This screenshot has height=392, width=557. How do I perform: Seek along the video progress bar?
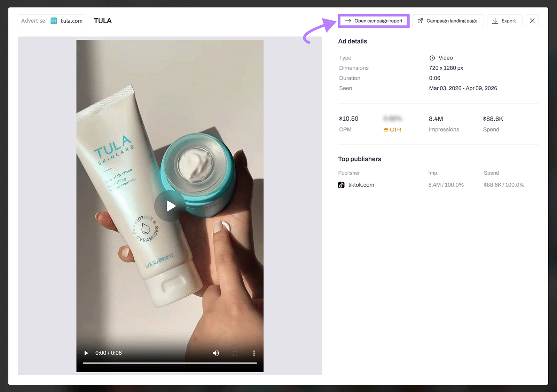click(x=170, y=363)
